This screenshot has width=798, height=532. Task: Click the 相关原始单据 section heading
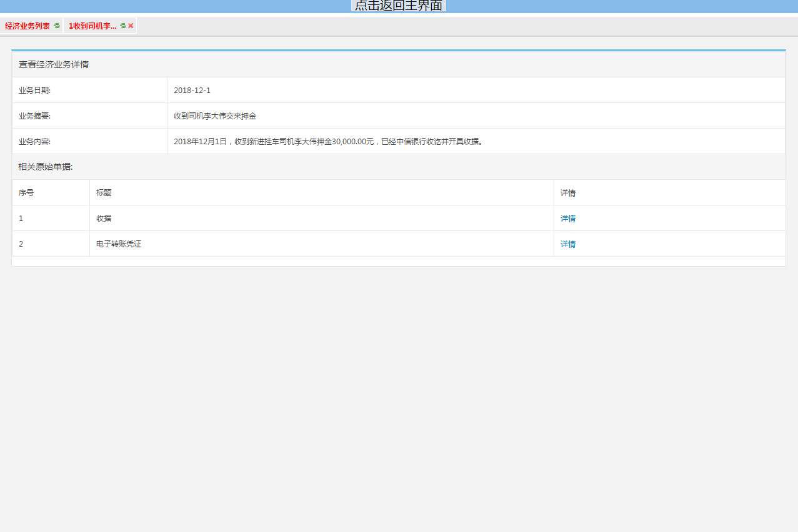(x=46, y=167)
